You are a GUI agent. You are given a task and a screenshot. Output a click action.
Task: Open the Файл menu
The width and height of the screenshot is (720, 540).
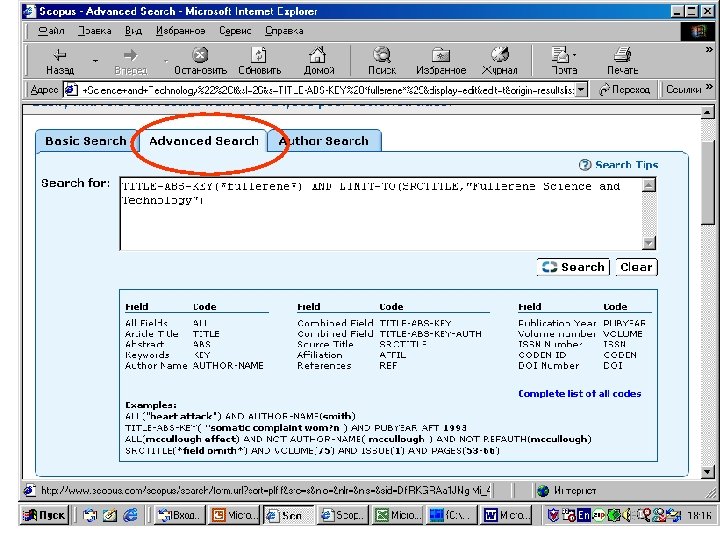[51, 31]
